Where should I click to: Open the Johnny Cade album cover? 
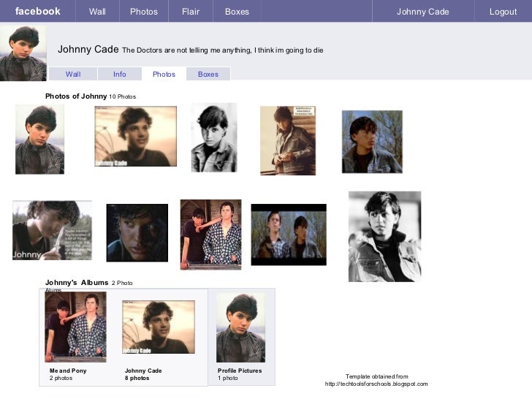[159, 327]
